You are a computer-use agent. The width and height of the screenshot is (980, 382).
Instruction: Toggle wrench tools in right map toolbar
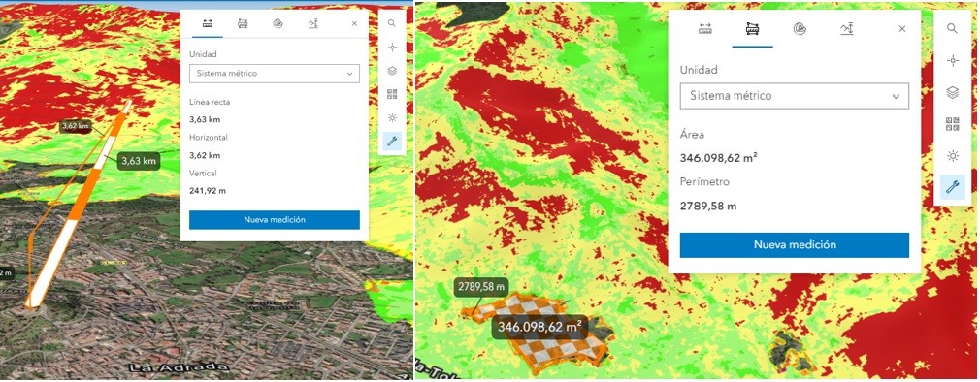[952, 186]
